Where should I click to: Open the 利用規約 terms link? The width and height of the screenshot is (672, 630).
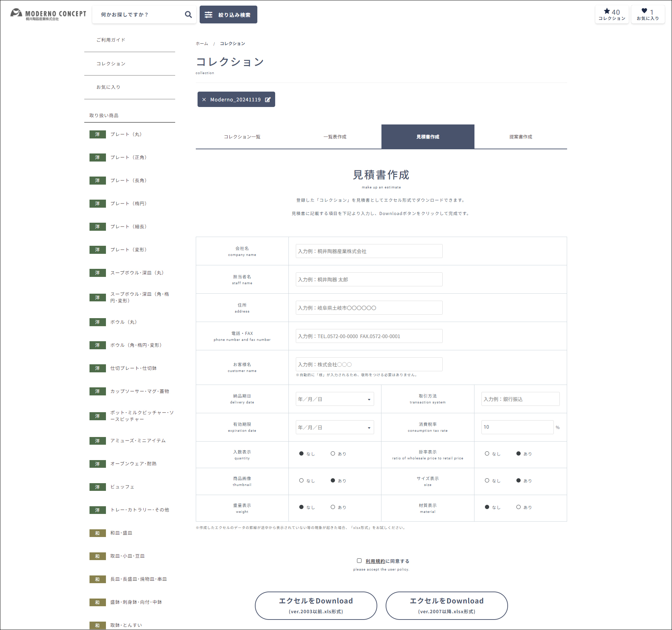(x=375, y=561)
